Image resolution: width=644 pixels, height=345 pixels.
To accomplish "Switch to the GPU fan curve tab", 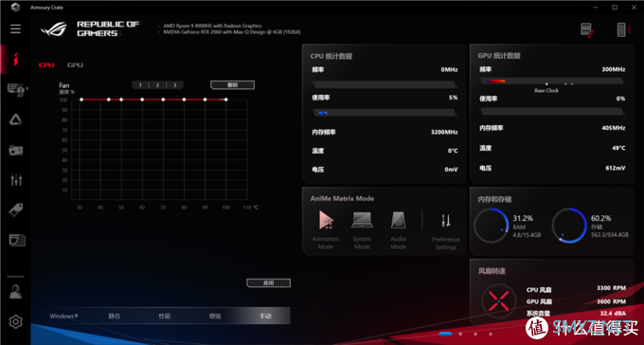I will pos(75,65).
